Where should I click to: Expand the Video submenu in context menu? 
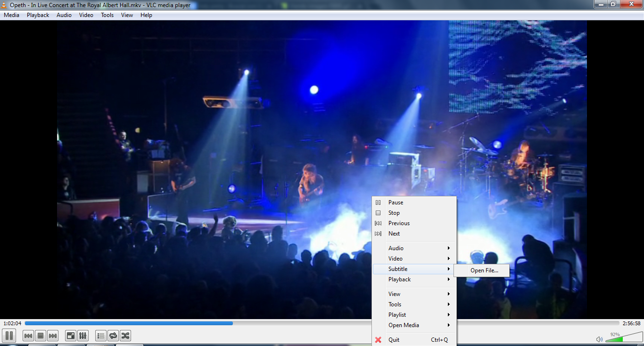coord(414,259)
